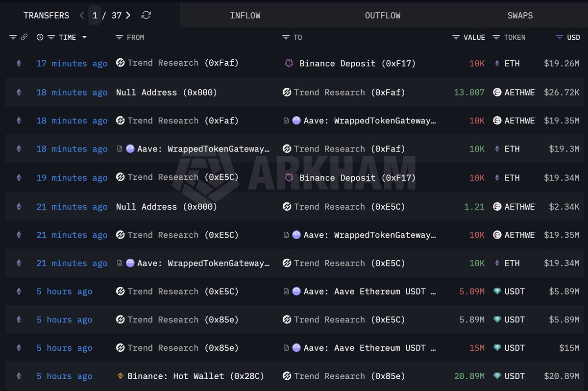Open the USD filter dropdown label

click(x=574, y=37)
